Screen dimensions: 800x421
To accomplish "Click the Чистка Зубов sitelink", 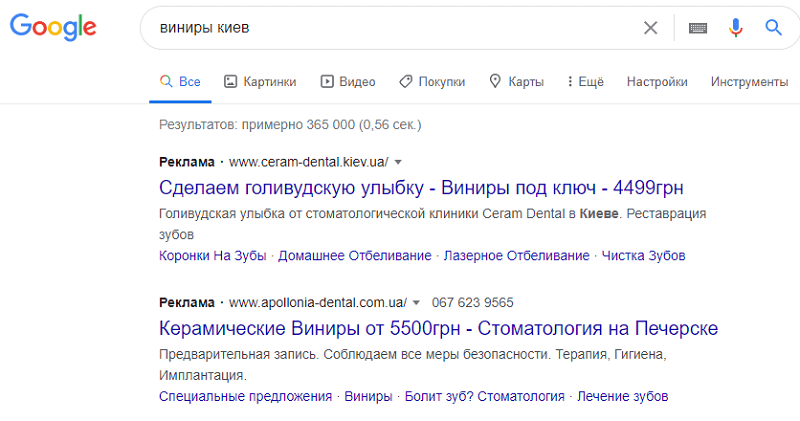I will (x=644, y=256).
